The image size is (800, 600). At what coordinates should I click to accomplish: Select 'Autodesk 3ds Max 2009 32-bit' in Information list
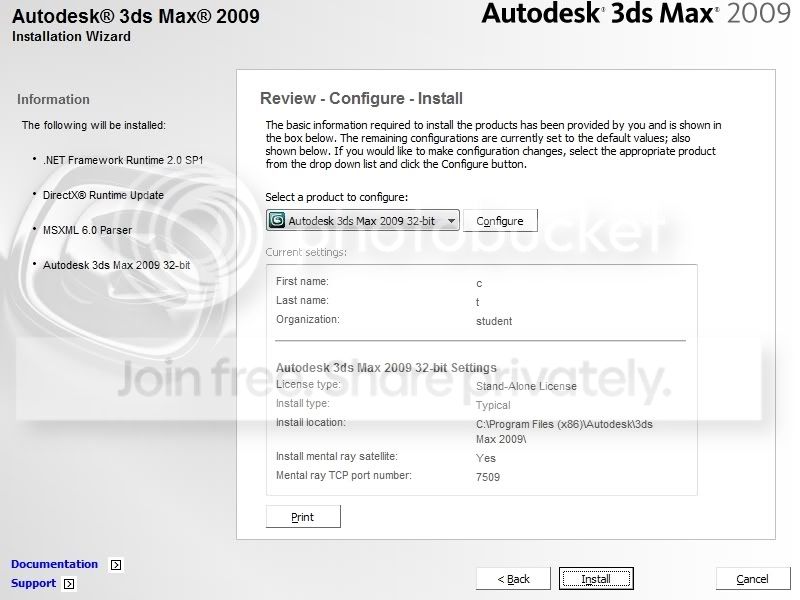116,265
